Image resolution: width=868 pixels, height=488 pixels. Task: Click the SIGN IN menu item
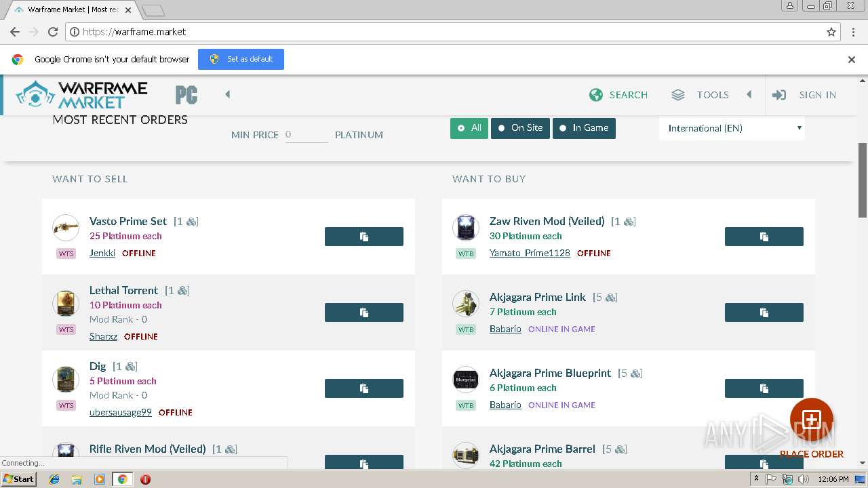(x=818, y=95)
